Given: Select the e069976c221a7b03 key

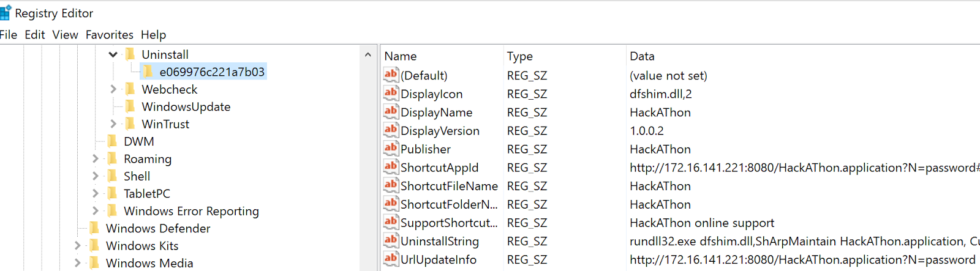Looking at the screenshot, I should tap(212, 72).
